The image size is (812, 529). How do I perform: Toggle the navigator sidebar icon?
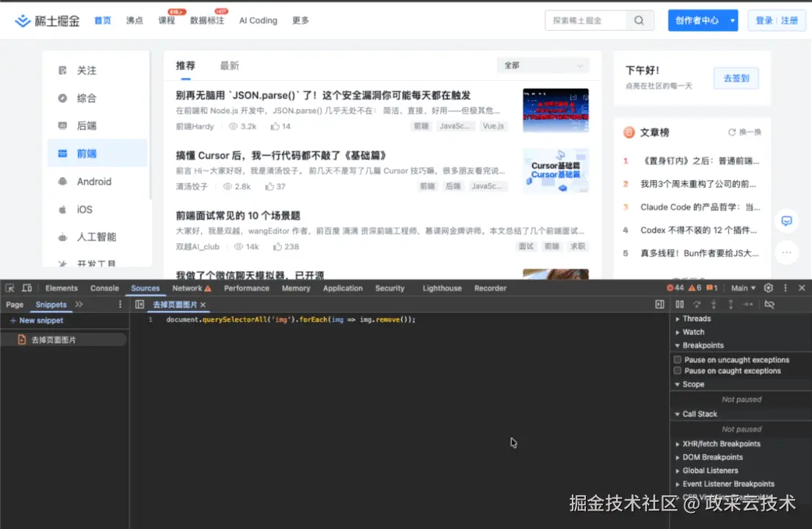(139, 305)
